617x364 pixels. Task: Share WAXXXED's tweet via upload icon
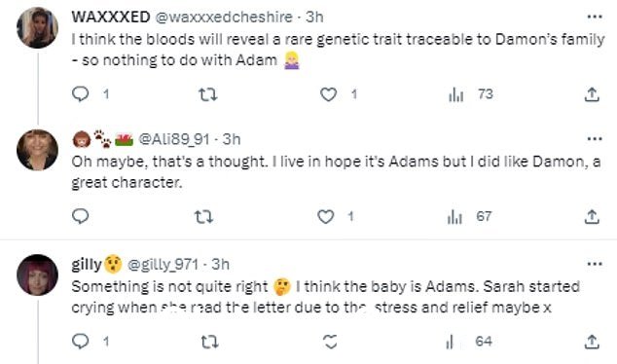[592, 94]
